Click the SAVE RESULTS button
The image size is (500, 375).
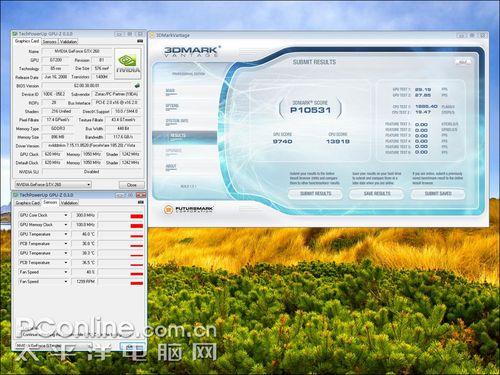(377, 194)
